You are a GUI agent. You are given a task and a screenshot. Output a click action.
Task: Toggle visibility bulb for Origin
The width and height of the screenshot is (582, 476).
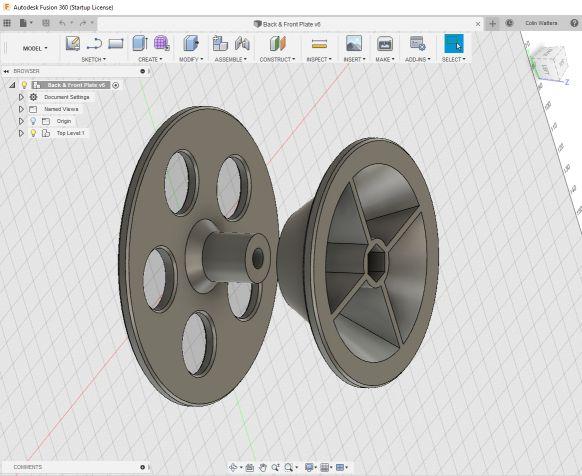[33, 121]
